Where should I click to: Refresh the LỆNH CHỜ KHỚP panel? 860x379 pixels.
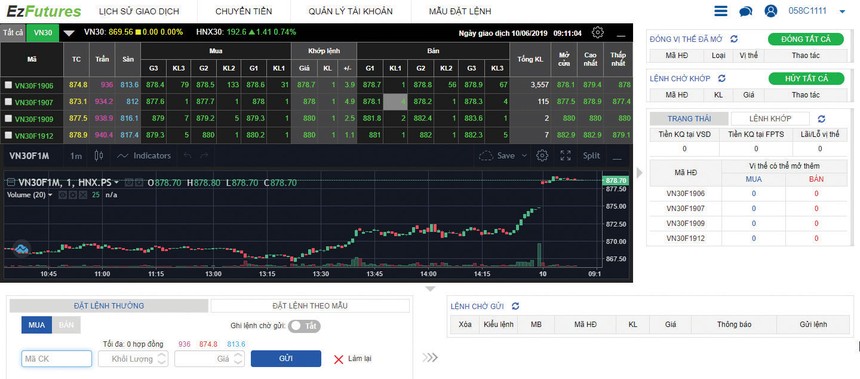[722, 78]
